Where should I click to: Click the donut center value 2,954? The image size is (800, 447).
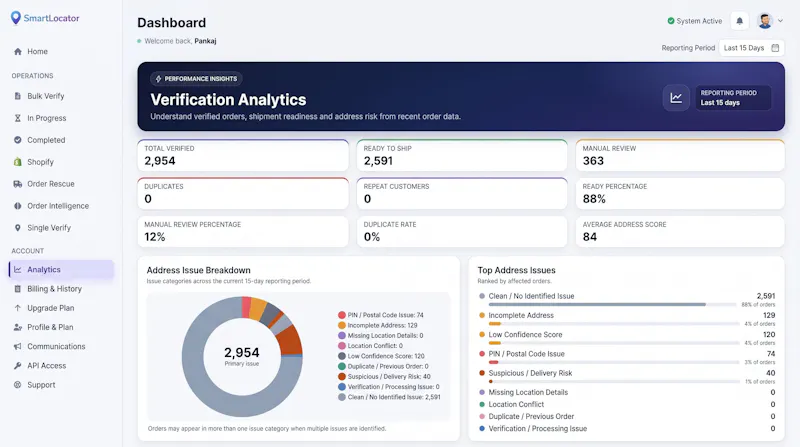[242, 353]
